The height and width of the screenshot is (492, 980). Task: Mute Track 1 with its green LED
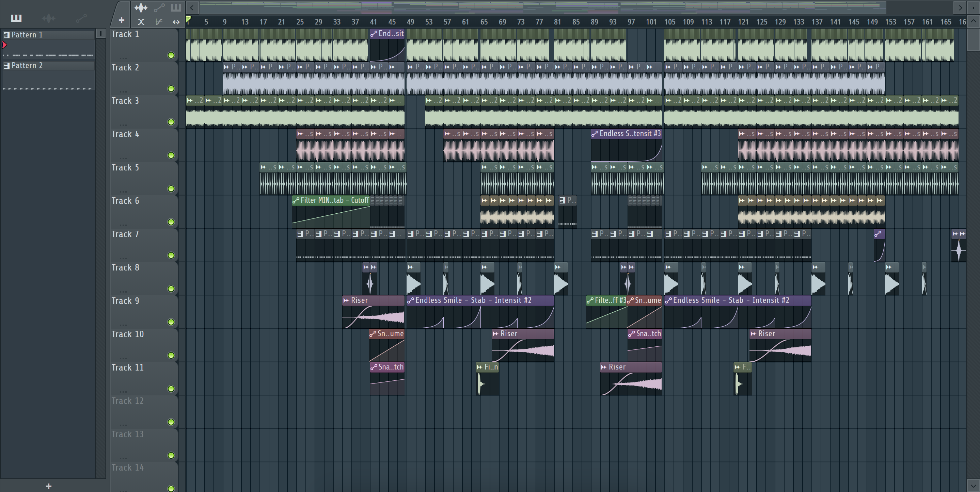point(171,55)
